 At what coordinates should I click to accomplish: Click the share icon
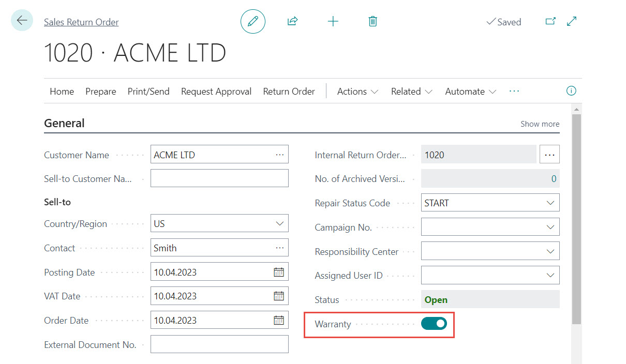click(292, 21)
